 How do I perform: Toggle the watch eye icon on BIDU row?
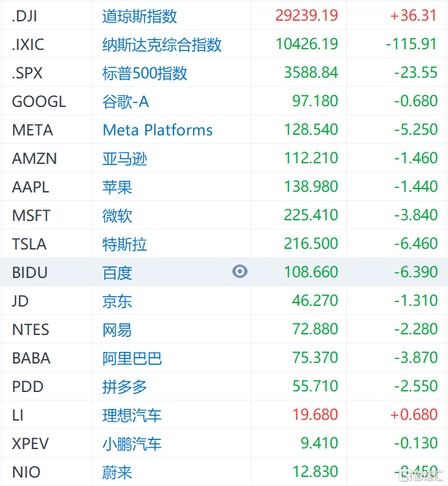(x=240, y=272)
